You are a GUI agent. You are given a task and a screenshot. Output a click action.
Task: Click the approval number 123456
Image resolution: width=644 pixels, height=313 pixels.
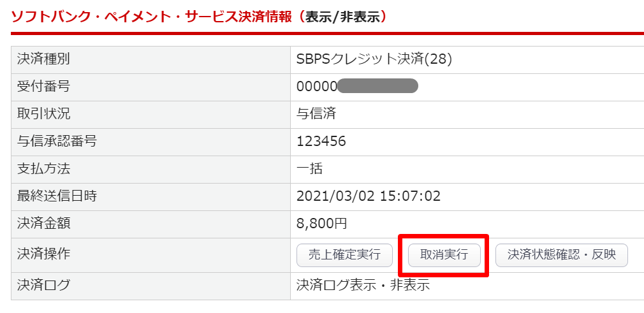(x=321, y=142)
